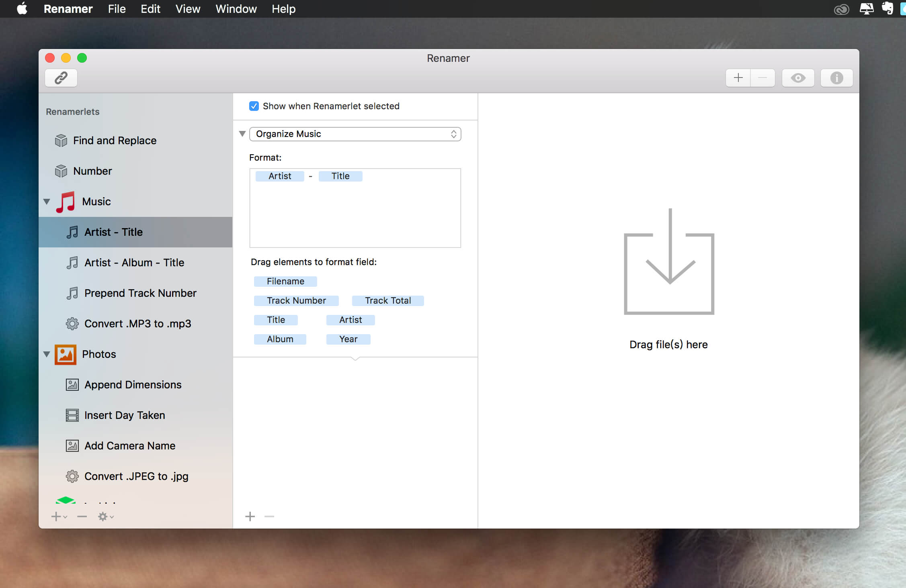Click the File menu in the menu bar

coord(117,8)
